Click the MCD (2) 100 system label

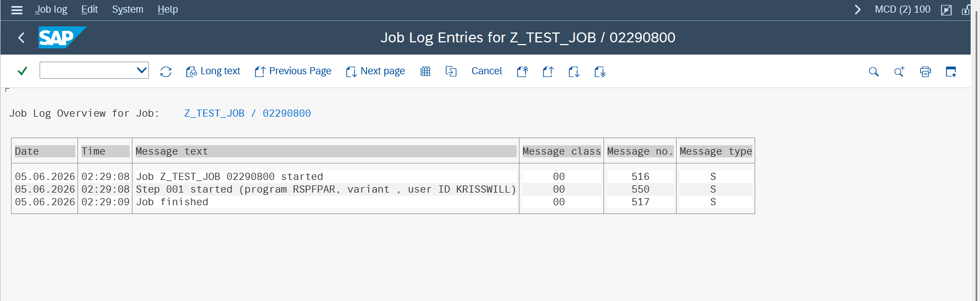click(903, 9)
